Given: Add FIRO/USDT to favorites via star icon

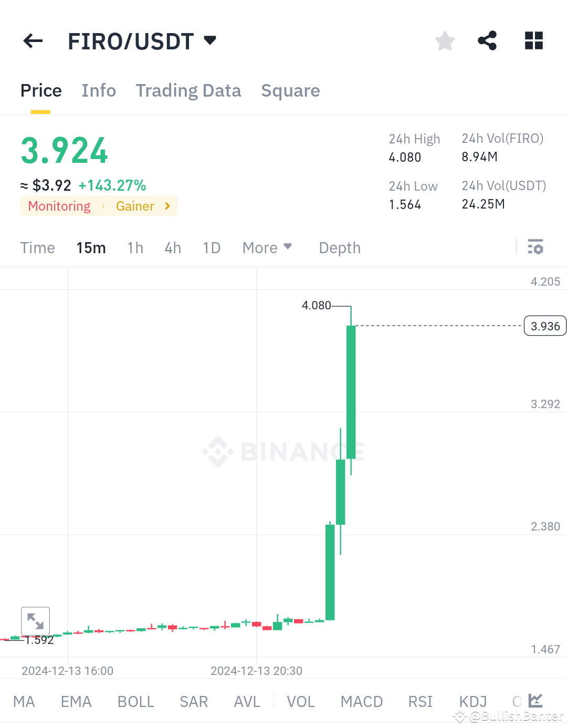Looking at the screenshot, I should coord(445,40).
